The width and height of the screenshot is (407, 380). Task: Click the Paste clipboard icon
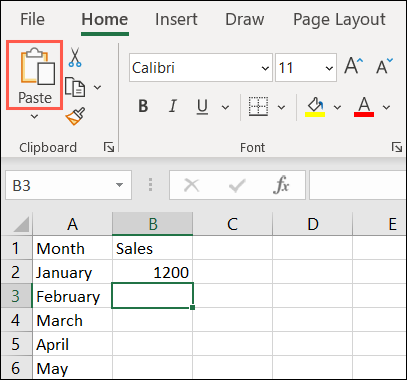click(38, 66)
